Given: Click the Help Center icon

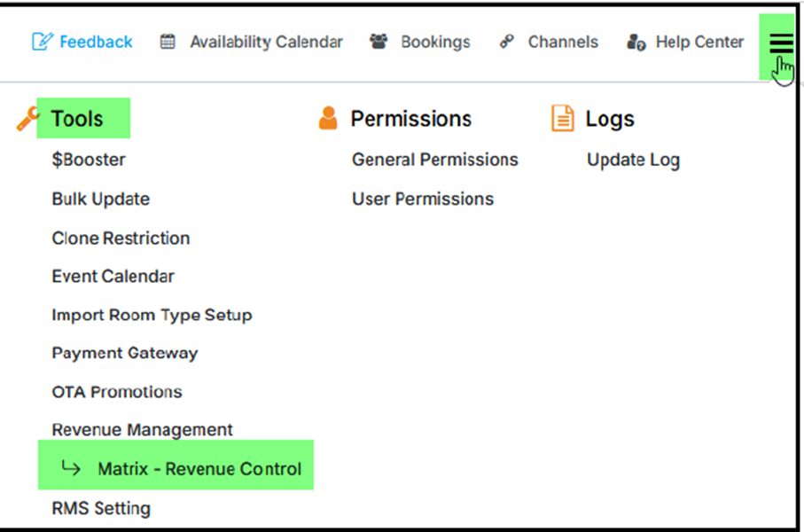Looking at the screenshot, I should point(636,42).
